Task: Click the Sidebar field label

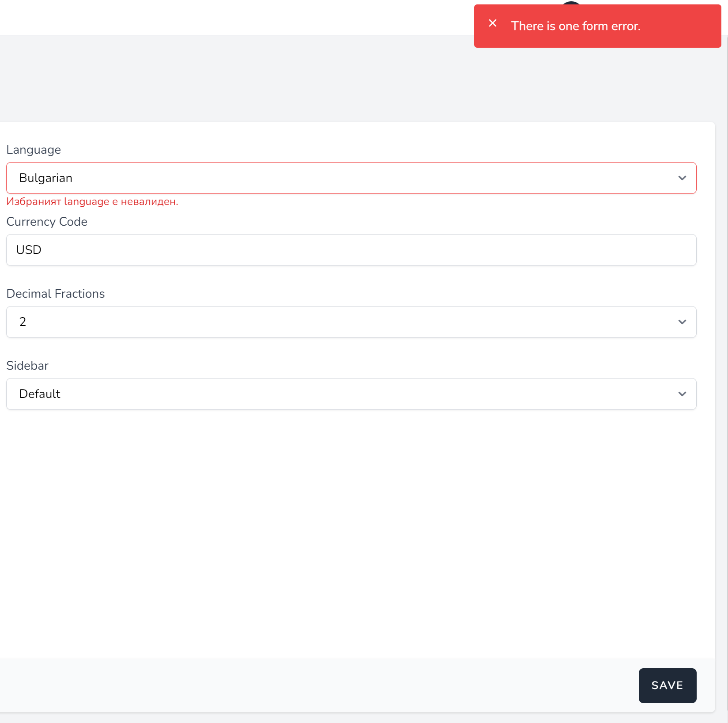Action: tap(27, 366)
